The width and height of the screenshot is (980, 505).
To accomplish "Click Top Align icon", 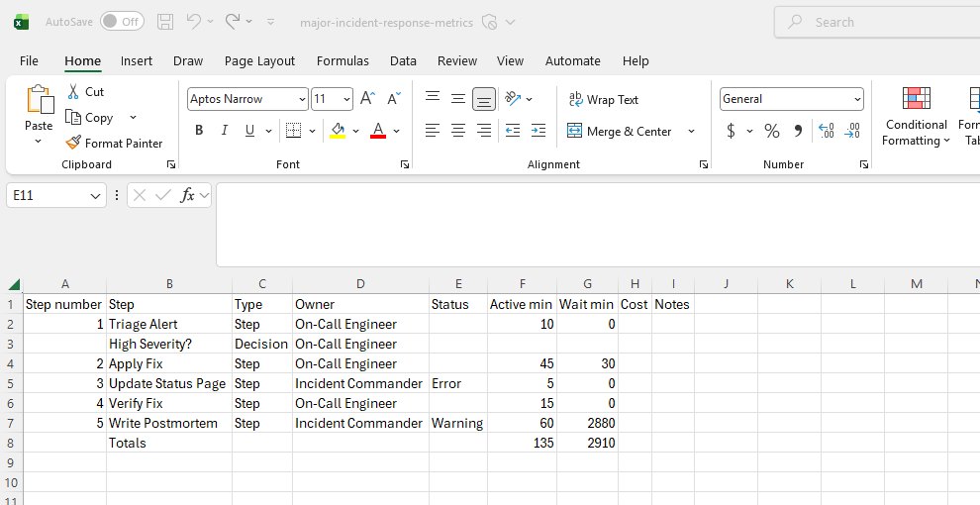I will click(x=433, y=98).
